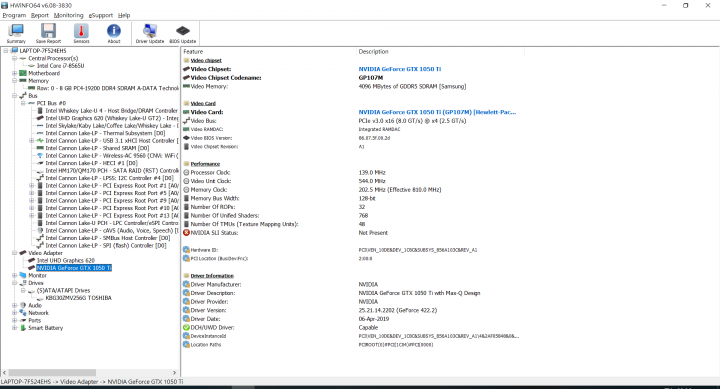Click the Feature column header
The width and height of the screenshot is (720, 389).
tap(193, 51)
